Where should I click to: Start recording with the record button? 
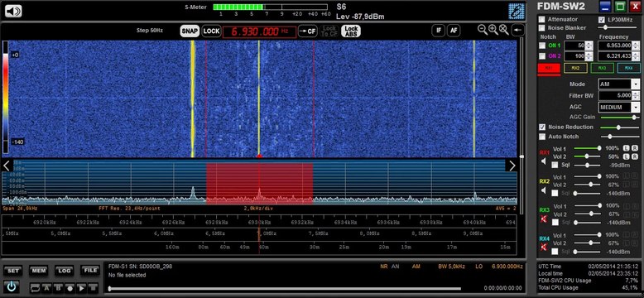pos(70,288)
